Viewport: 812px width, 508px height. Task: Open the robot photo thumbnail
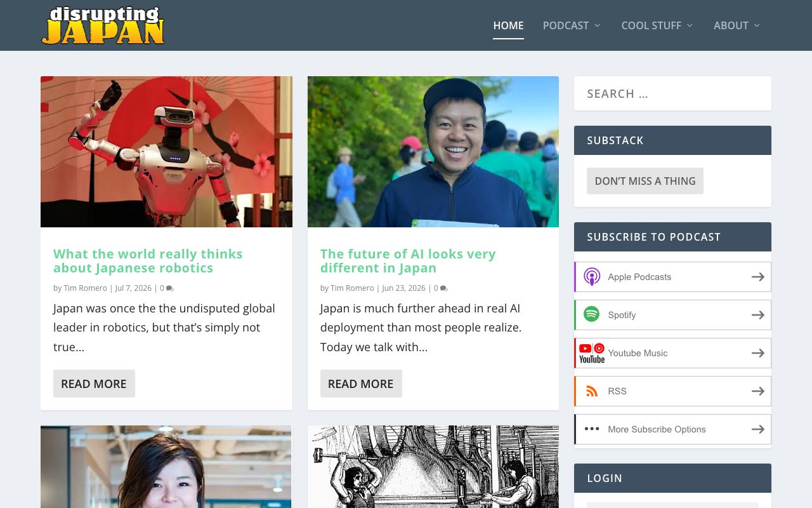(166, 152)
